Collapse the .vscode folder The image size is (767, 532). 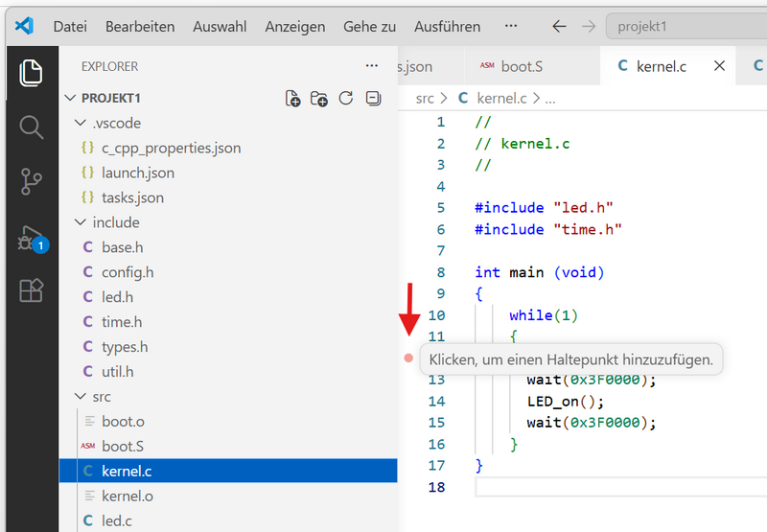point(81,123)
